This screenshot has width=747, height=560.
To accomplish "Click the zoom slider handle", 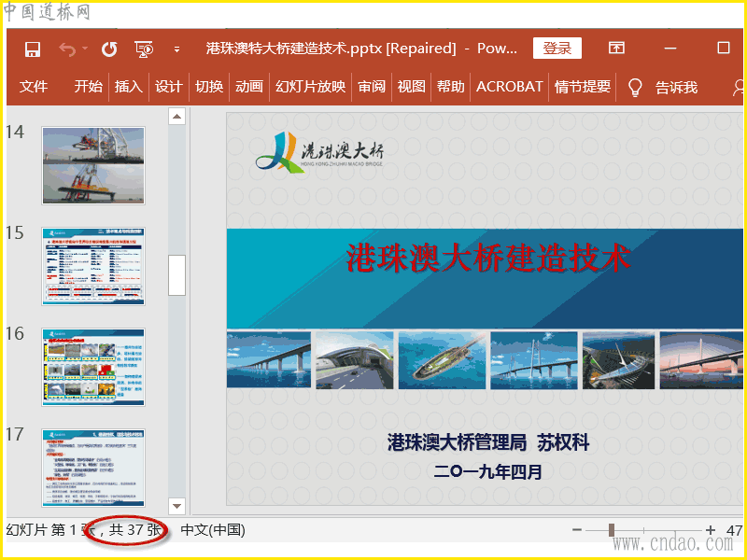I will (x=612, y=529).
